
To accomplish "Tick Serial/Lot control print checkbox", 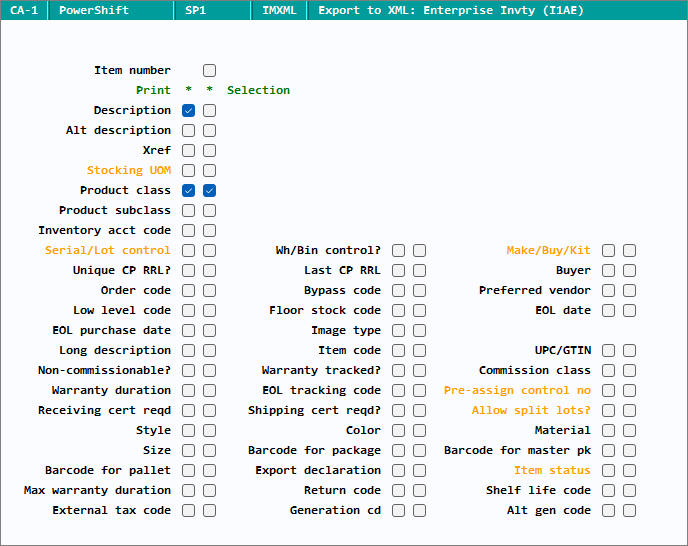I will [x=188, y=250].
